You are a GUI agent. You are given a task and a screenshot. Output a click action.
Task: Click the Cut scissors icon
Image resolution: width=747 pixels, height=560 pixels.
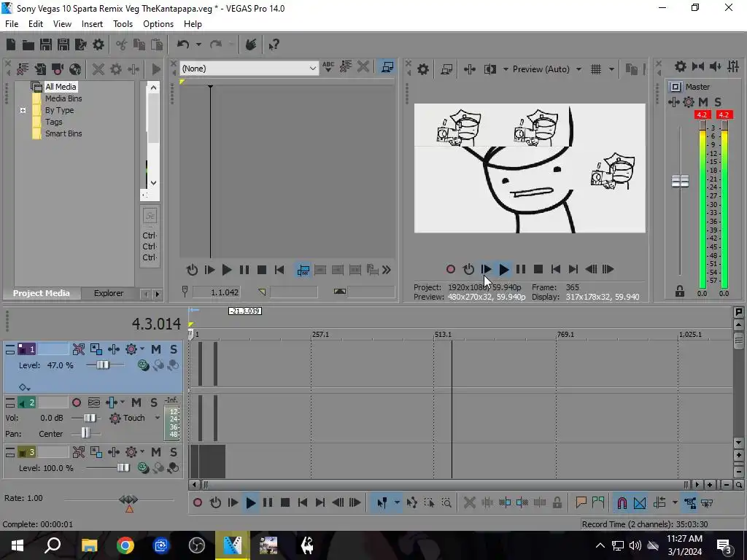(122, 44)
